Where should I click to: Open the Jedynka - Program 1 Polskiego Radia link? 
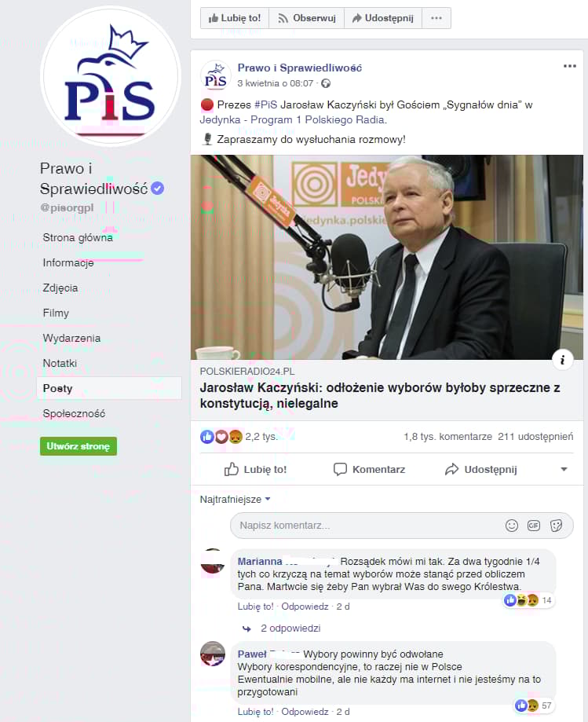[x=293, y=119]
